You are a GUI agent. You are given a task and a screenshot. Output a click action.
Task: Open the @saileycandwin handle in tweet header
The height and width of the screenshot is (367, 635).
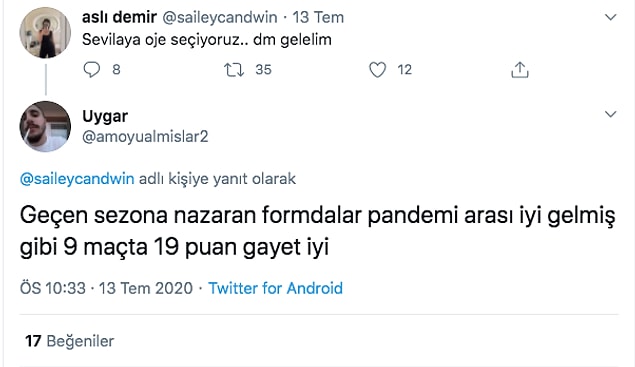[220, 17]
